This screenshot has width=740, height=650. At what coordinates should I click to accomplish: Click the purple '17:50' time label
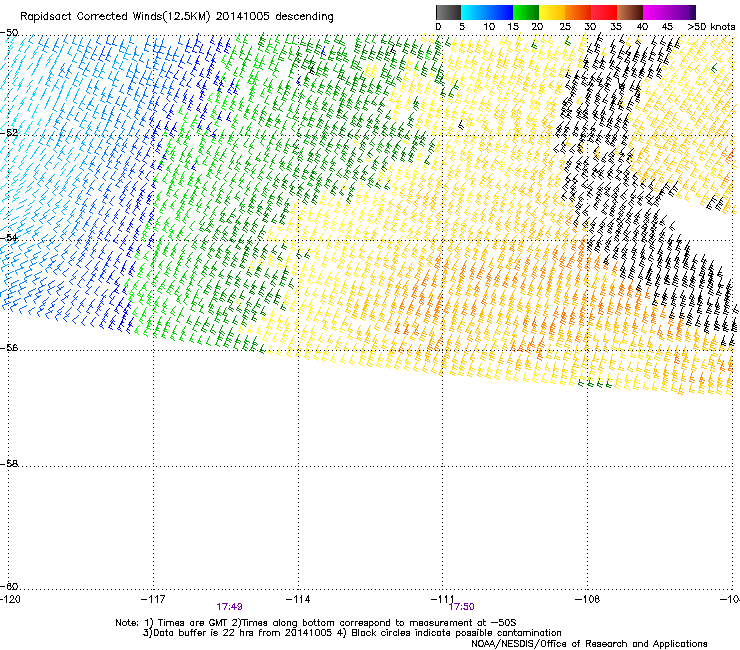click(x=462, y=607)
